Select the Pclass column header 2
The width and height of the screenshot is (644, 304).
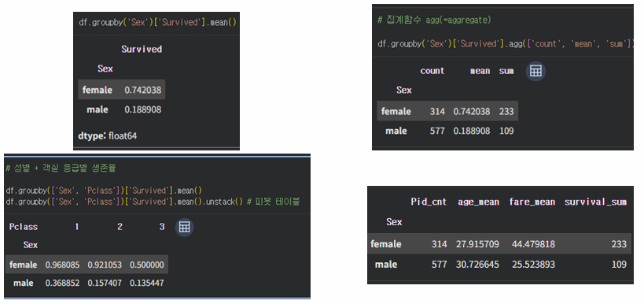(x=120, y=227)
